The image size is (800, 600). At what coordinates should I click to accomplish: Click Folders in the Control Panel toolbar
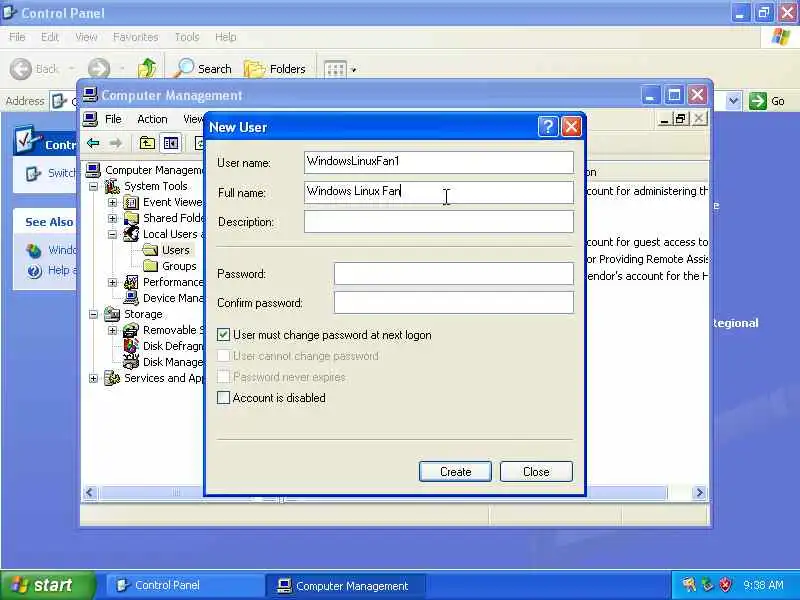(x=276, y=68)
